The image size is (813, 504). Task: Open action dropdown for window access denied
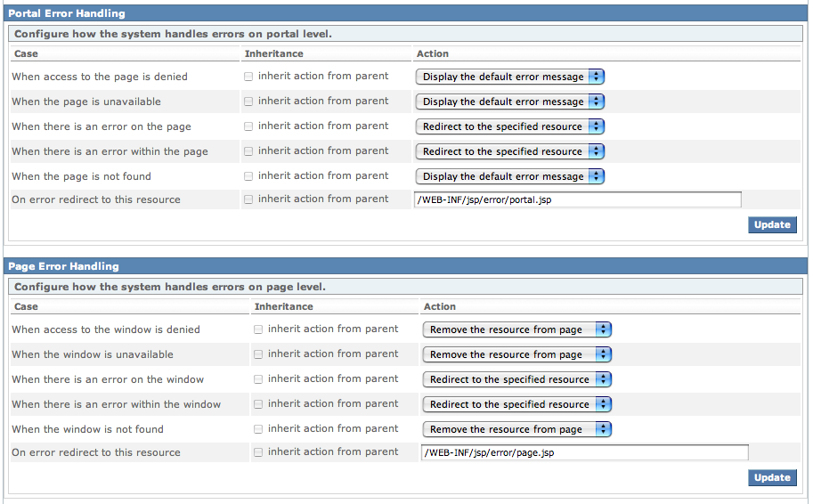click(516, 329)
